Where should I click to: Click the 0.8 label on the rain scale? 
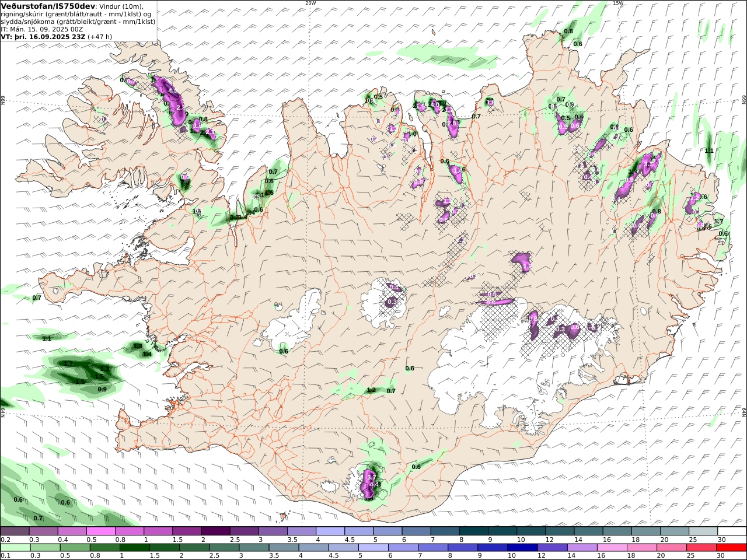pos(95,556)
